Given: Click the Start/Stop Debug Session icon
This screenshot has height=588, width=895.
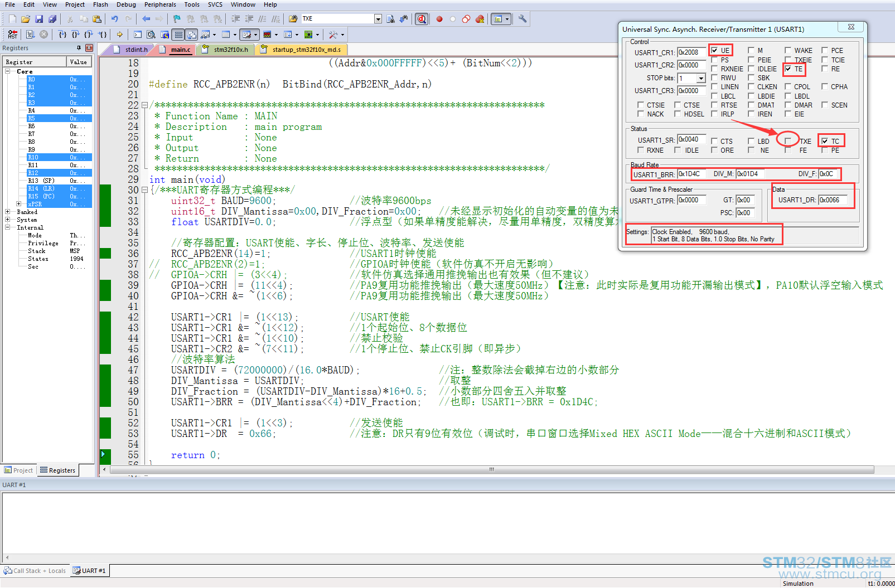Looking at the screenshot, I should (x=422, y=19).
